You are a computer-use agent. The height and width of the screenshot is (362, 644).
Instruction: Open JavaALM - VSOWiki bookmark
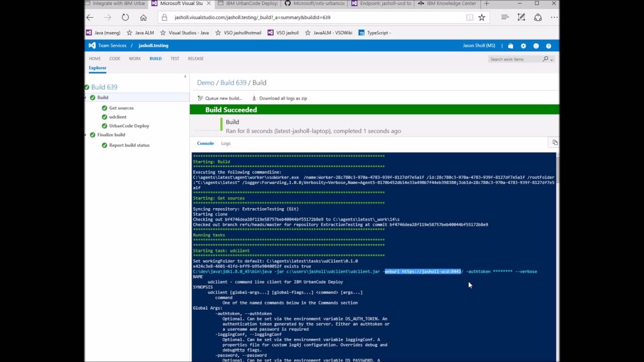(329, 33)
